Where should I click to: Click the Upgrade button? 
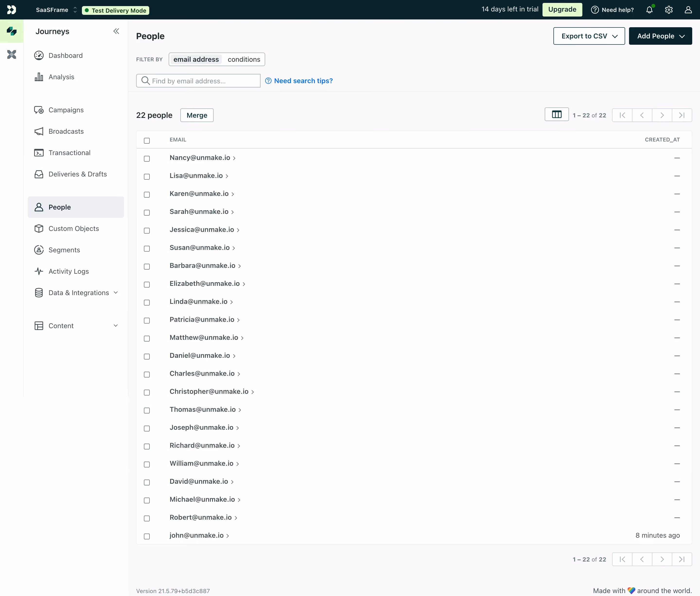pyautogui.click(x=562, y=9)
